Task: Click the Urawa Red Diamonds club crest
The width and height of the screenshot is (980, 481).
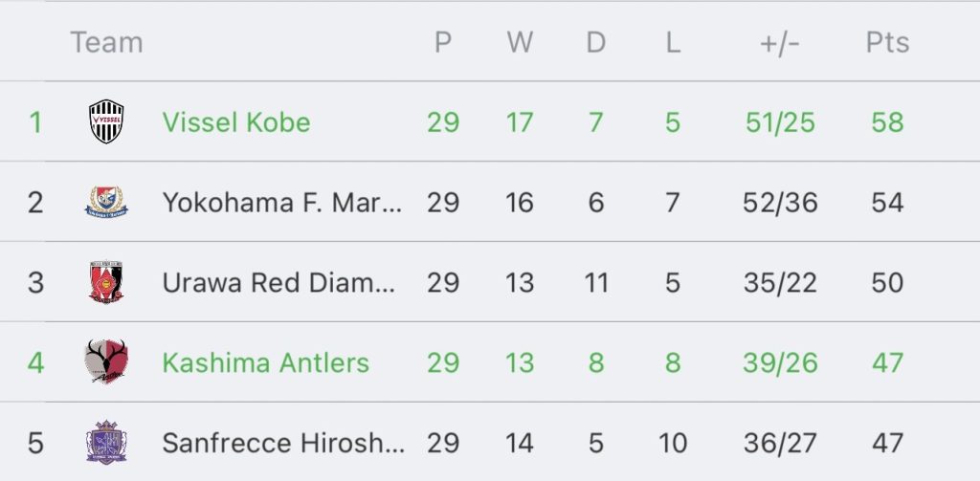Action: pos(106,282)
